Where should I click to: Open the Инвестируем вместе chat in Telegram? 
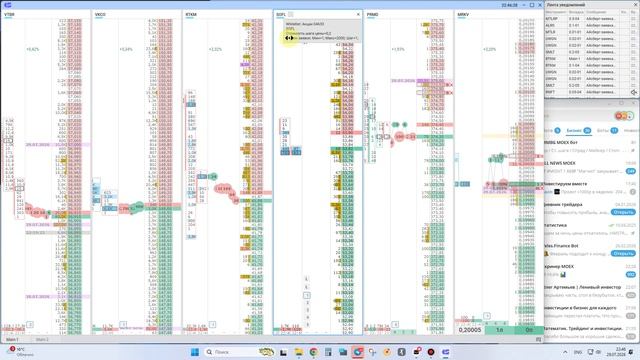click(591, 188)
